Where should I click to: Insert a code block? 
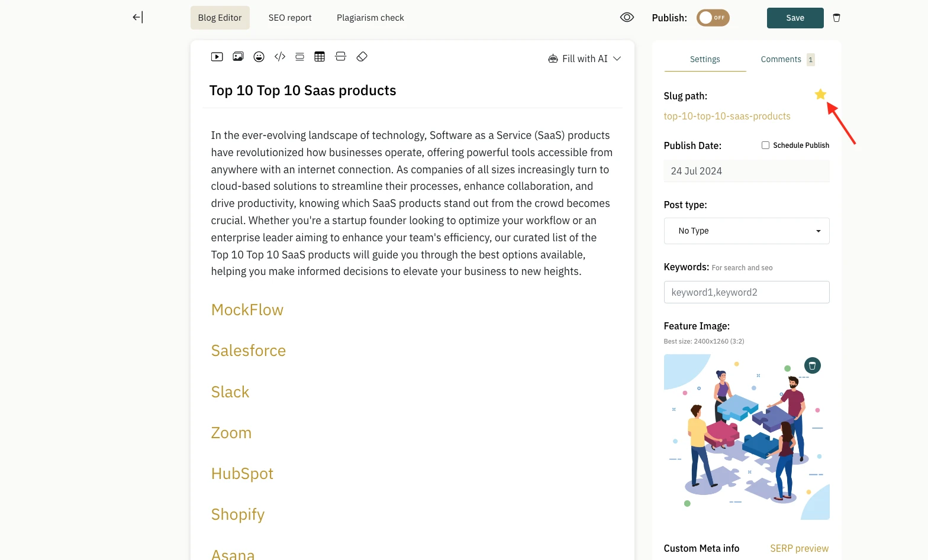coord(279,56)
